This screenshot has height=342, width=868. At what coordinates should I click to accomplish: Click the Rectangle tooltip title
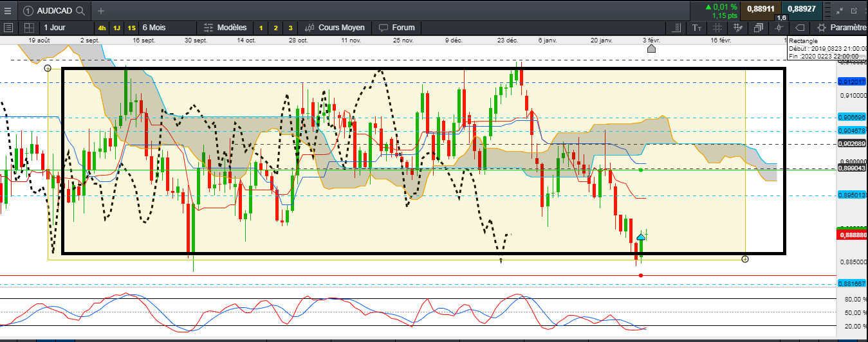pos(804,40)
